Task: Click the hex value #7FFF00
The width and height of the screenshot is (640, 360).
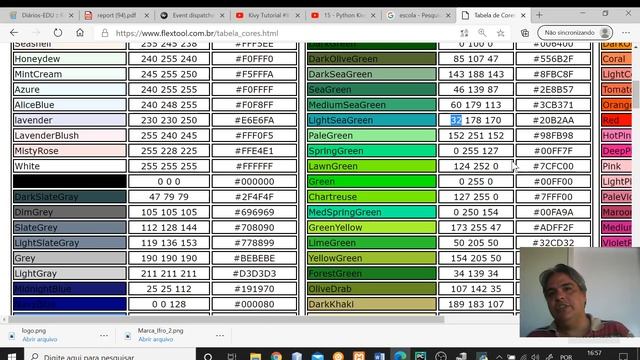Action: click(x=553, y=197)
